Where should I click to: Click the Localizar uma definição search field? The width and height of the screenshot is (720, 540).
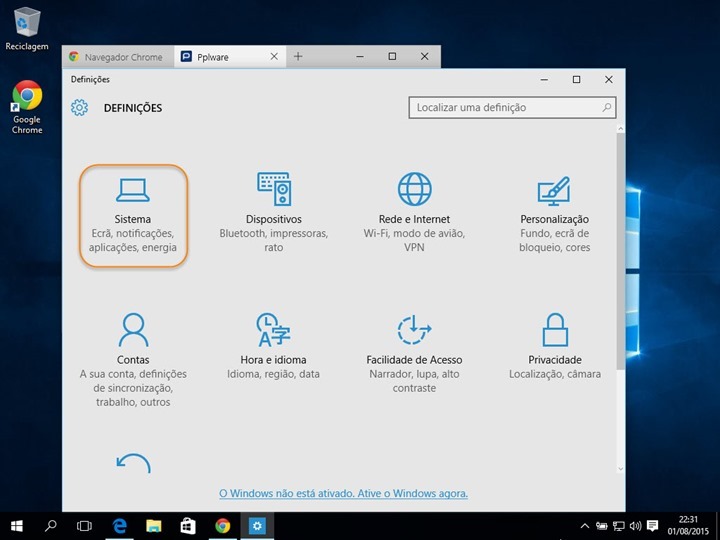505,107
